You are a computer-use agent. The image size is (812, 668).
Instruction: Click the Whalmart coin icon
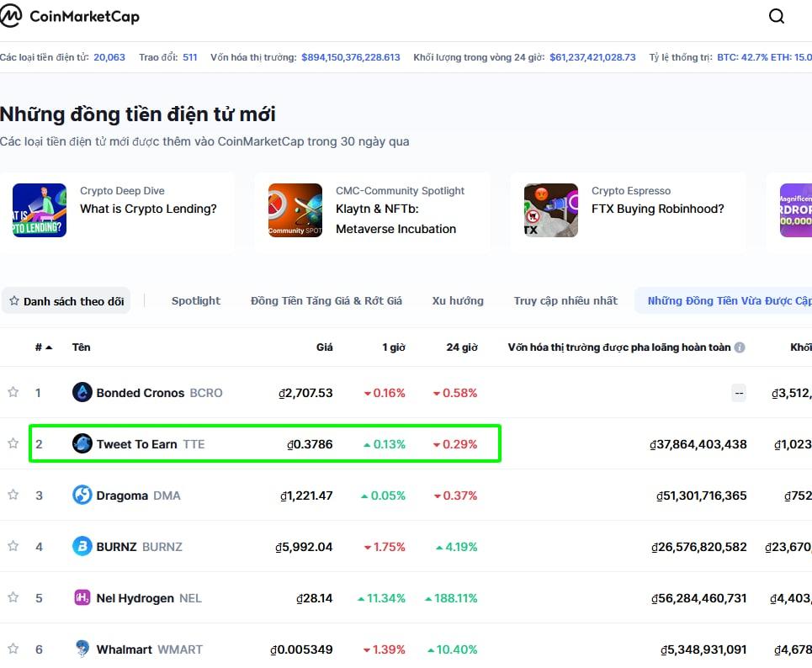pos(82,649)
